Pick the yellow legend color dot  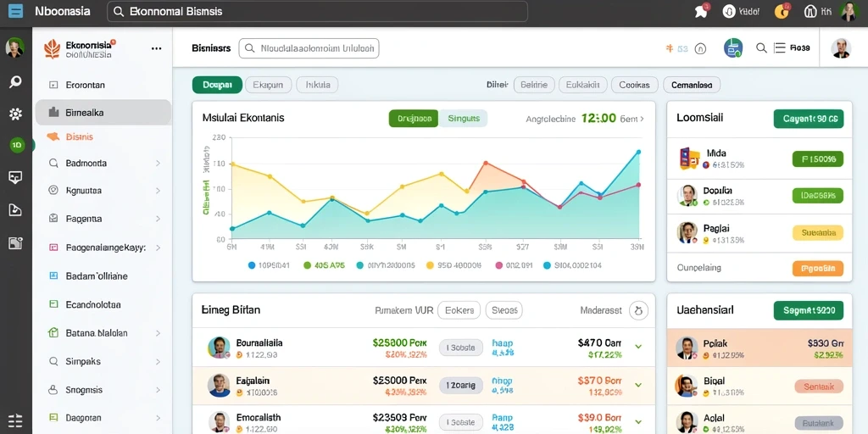430,265
